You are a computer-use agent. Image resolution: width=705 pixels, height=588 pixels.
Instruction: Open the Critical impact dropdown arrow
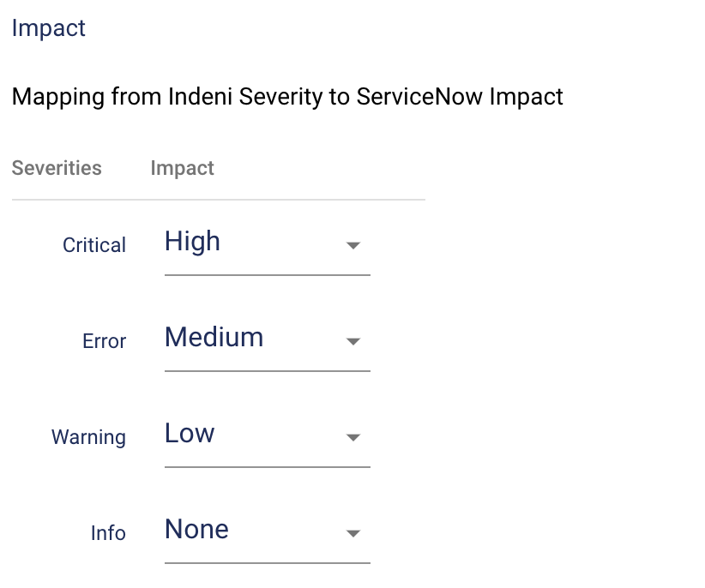[352, 246]
